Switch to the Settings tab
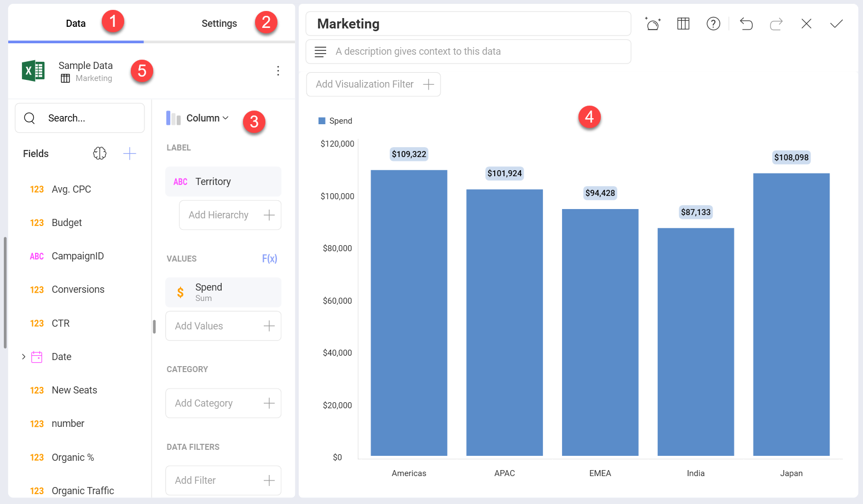 (219, 24)
